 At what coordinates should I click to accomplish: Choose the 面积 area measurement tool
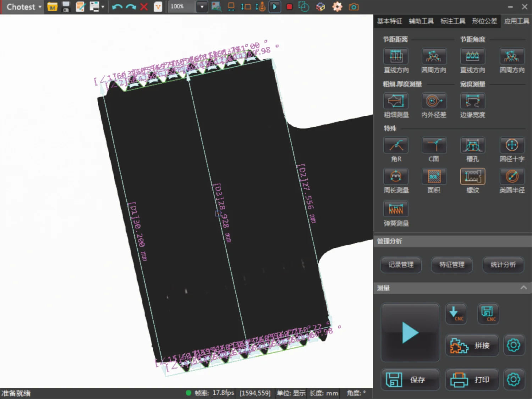(434, 177)
